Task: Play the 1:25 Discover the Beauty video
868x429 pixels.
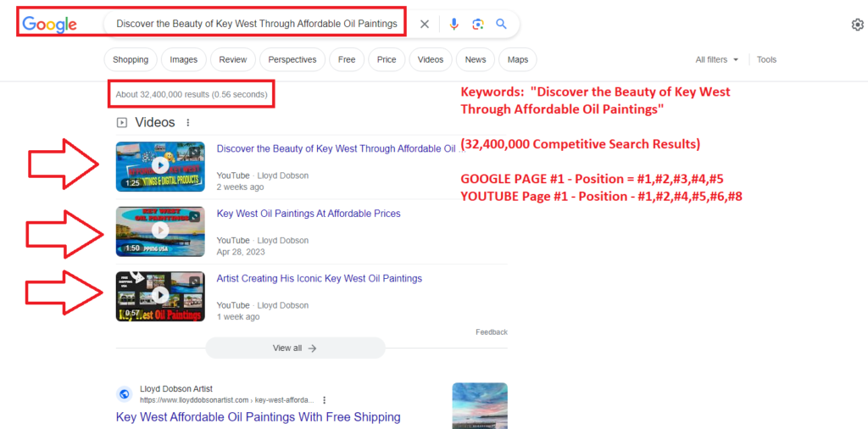Action: tap(160, 166)
